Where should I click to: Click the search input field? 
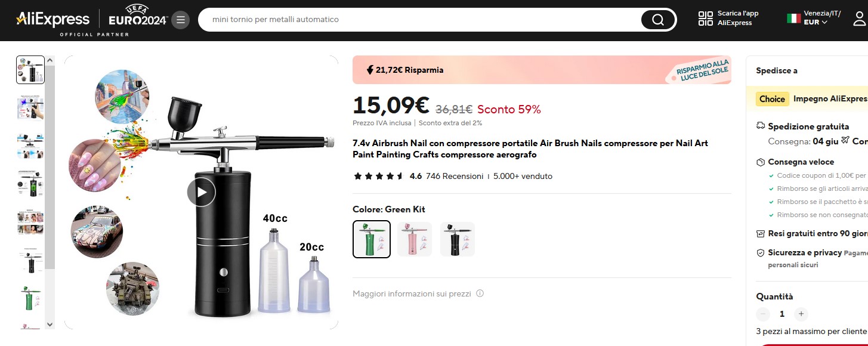tap(418, 20)
